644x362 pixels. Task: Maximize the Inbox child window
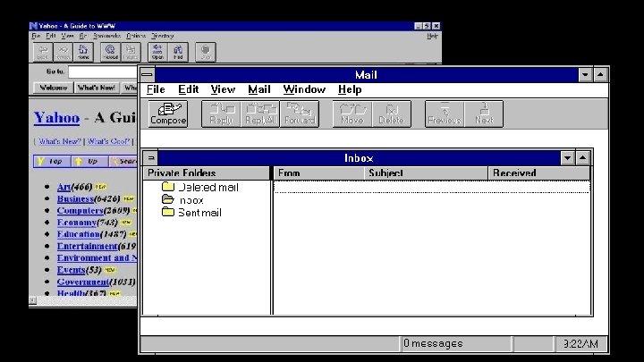583,158
